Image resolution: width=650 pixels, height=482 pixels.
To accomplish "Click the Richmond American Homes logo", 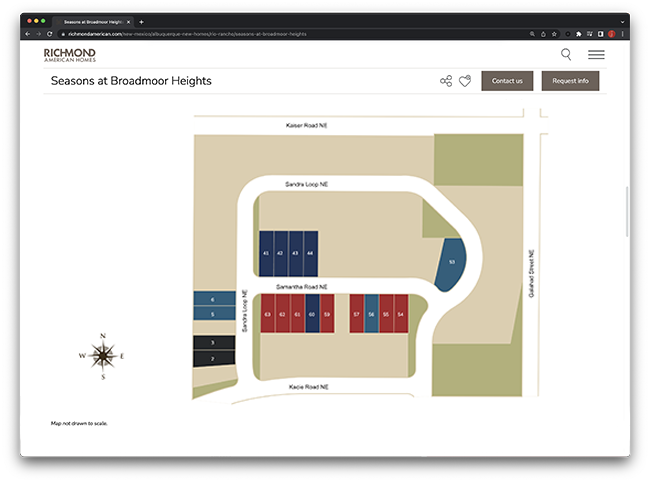I will tap(70, 55).
